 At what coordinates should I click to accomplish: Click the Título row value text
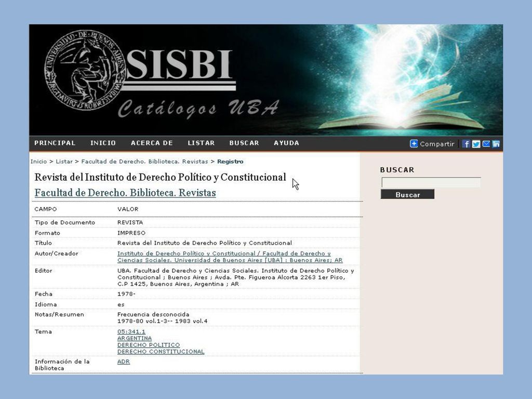[205, 243]
